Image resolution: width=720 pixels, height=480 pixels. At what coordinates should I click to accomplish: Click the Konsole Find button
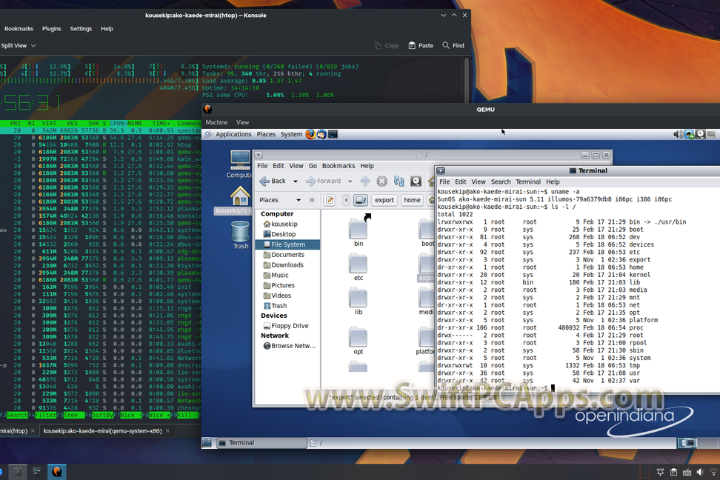coord(453,45)
